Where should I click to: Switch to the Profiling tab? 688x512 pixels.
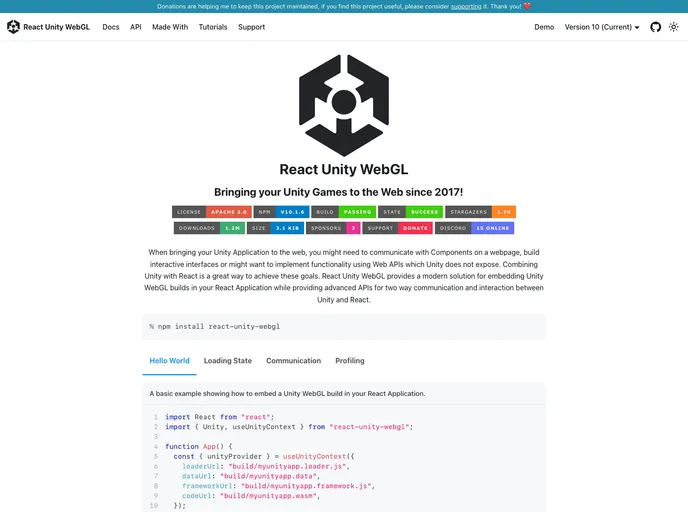coord(350,361)
